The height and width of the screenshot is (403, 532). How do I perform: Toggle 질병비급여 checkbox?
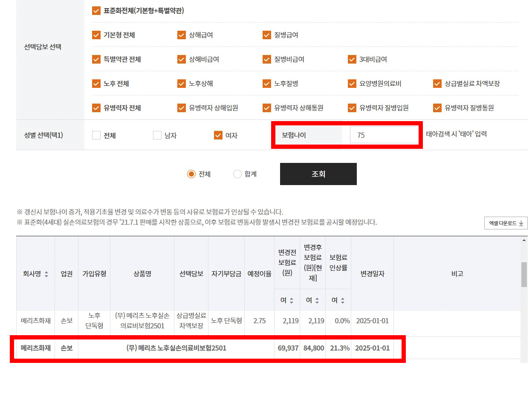tap(267, 59)
